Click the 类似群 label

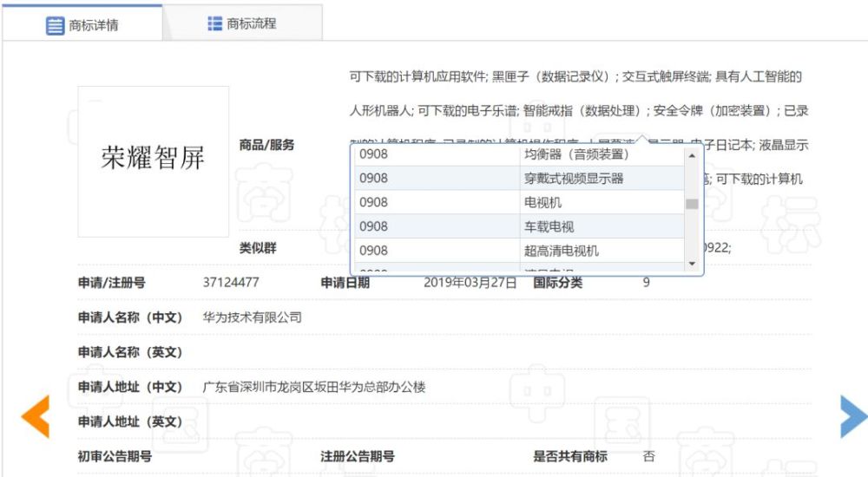click(x=258, y=248)
